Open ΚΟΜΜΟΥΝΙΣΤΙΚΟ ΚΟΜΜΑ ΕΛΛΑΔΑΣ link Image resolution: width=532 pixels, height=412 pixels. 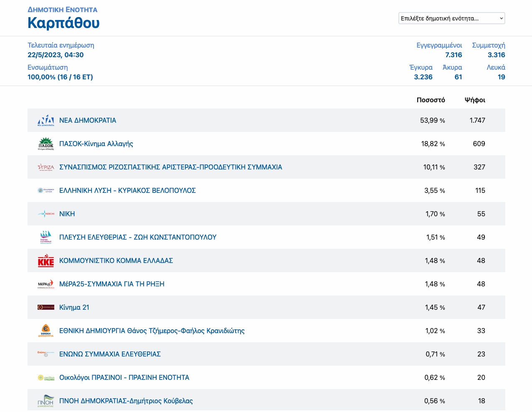pos(116,260)
